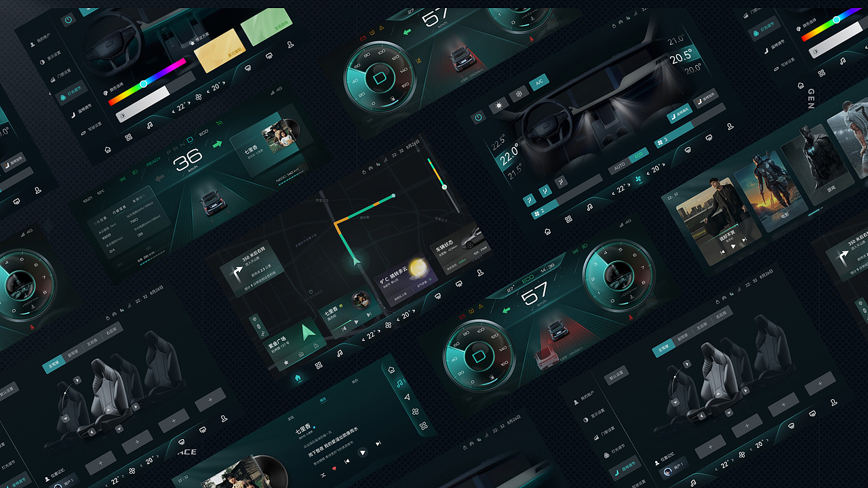Select the navigation arrow in music player sidebar

(408, 397)
